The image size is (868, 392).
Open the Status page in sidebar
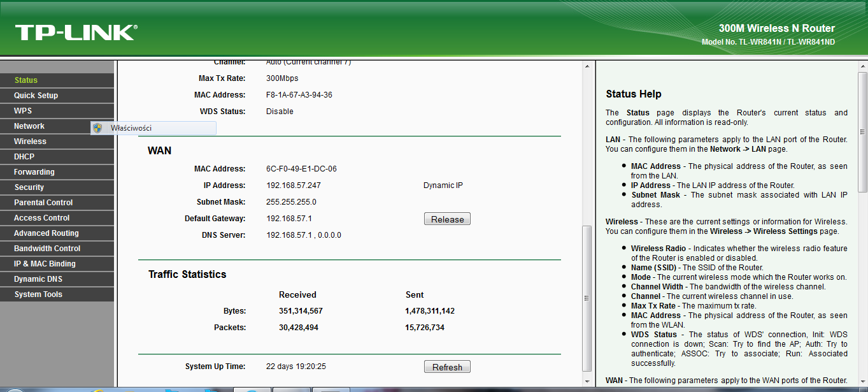coord(26,80)
